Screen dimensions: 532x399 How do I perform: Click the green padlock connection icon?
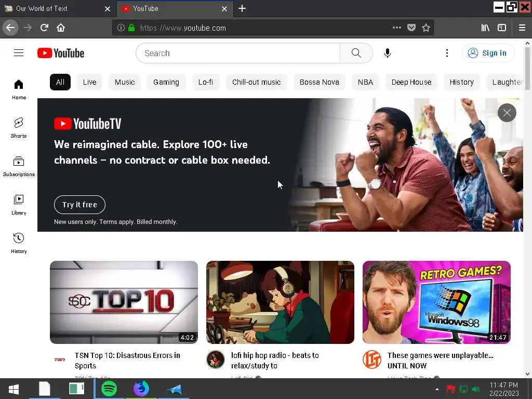[x=131, y=28]
